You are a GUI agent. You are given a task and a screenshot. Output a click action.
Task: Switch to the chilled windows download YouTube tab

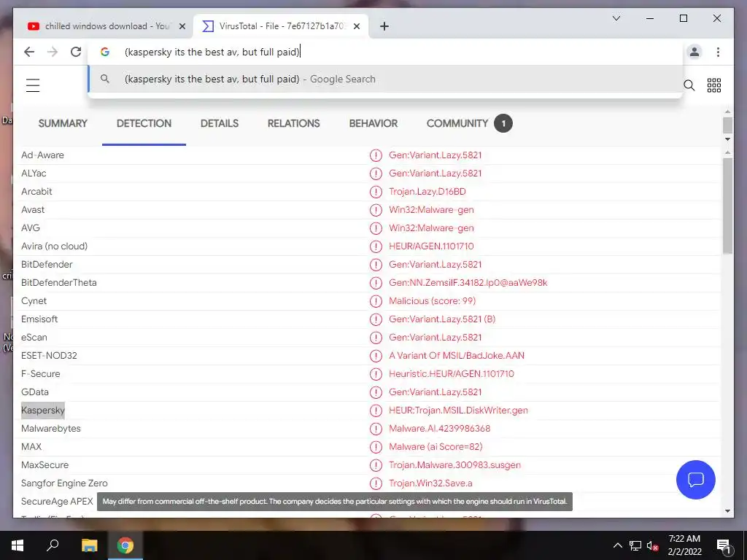(107, 26)
